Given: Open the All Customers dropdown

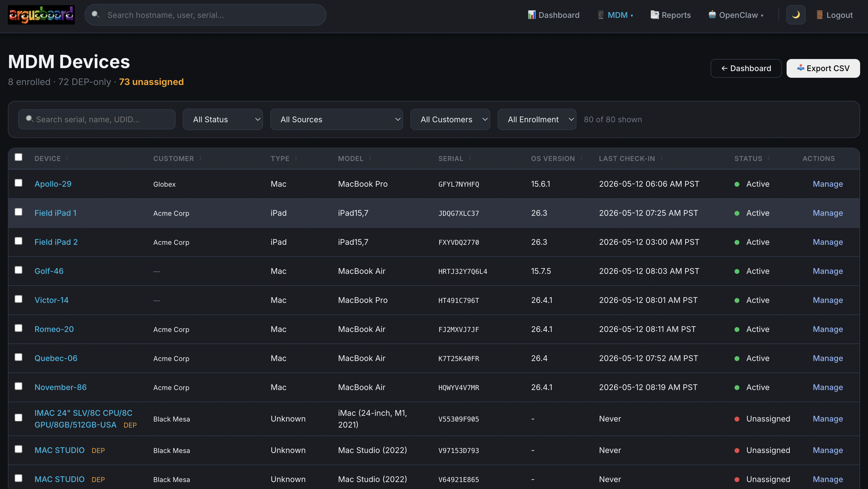Looking at the screenshot, I should coord(450,119).
